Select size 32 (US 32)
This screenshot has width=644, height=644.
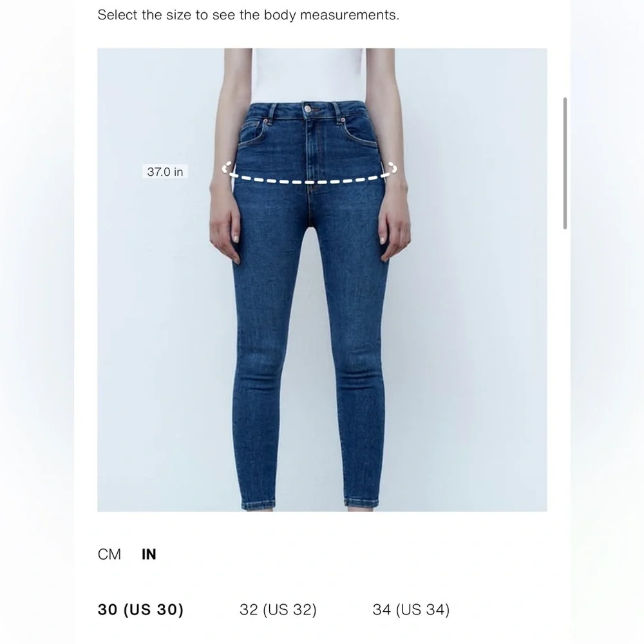tap(278, 609)
